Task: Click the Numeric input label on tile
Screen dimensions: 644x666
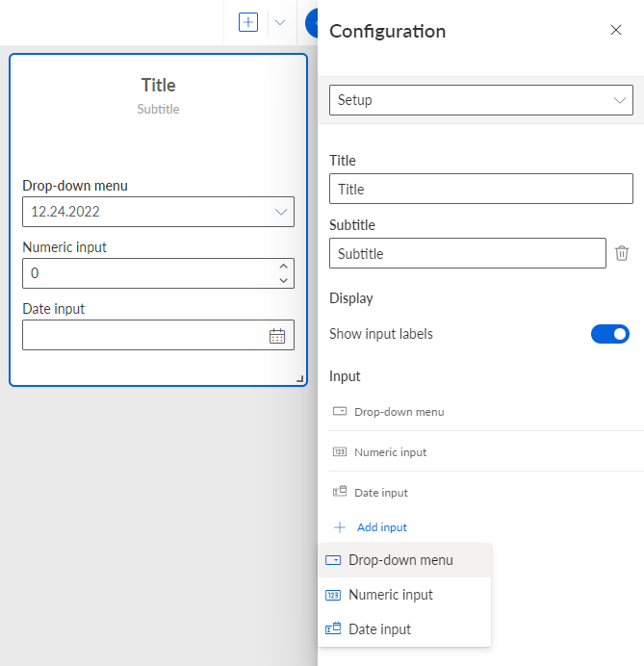Action: (64, 247)
